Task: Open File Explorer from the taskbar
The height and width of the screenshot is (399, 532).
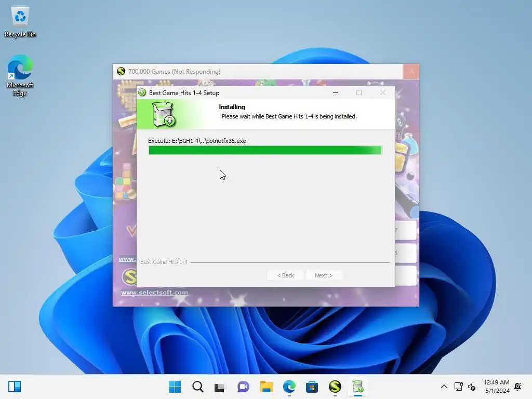Action: 267,387
